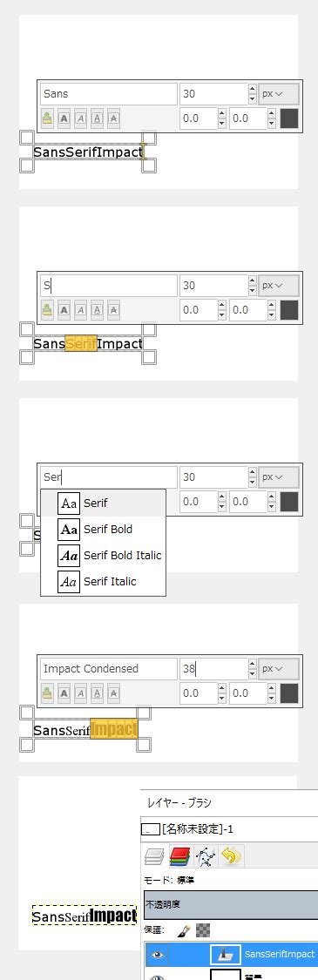318x980 pixels.
Task: Toggle the lock pixels brush icon
Action: pyautogui.click(x=184, y=930)
